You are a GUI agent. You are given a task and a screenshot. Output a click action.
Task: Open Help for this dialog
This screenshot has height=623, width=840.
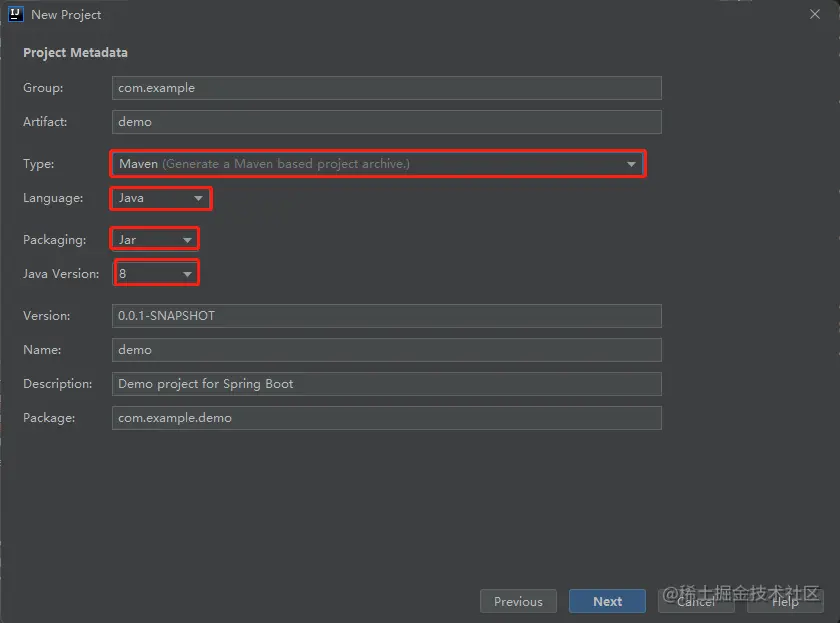785,602
